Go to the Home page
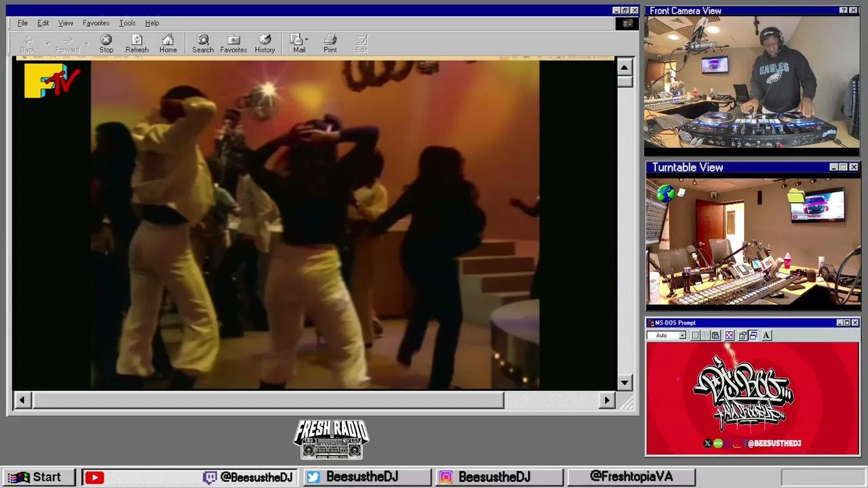The width and height of the screenshot is (868, 488). (x=168, y=43)
